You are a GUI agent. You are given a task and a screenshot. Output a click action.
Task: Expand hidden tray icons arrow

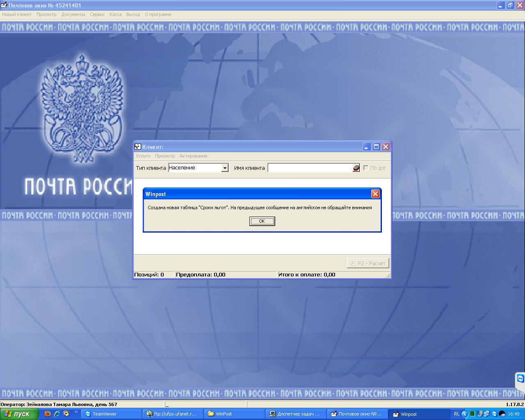[x=465, y=414]
